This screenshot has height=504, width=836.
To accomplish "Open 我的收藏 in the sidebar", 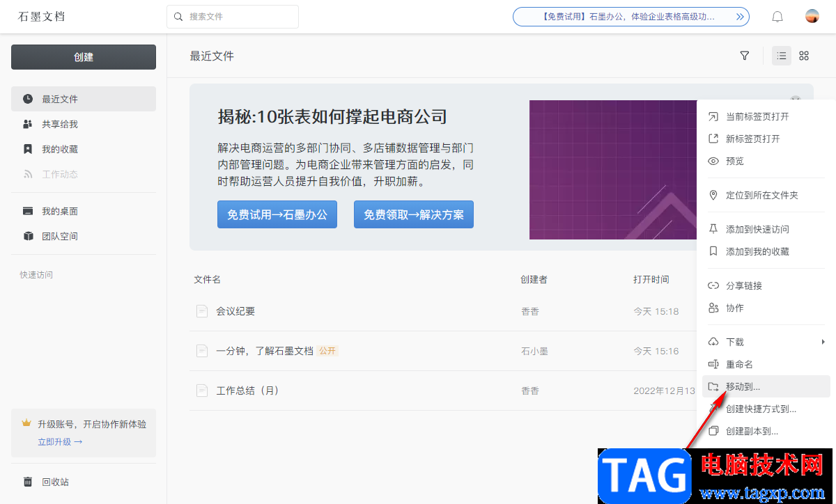I will coord(84,149).
